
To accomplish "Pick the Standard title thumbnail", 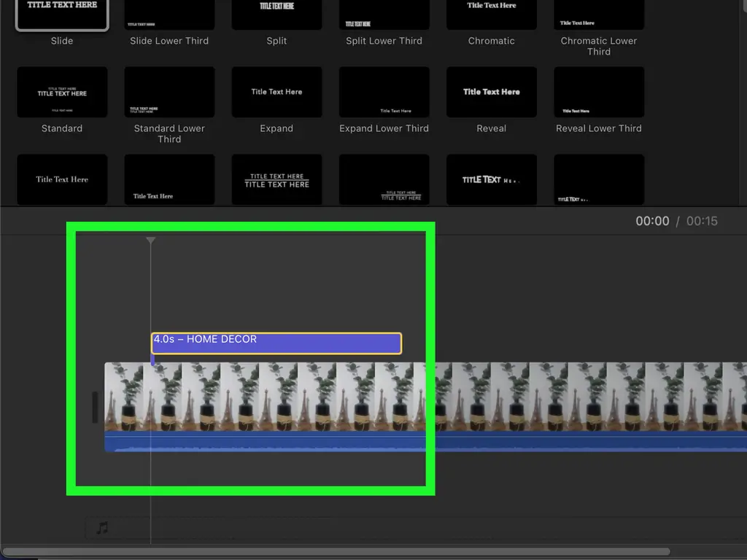I will coord(62,92).
